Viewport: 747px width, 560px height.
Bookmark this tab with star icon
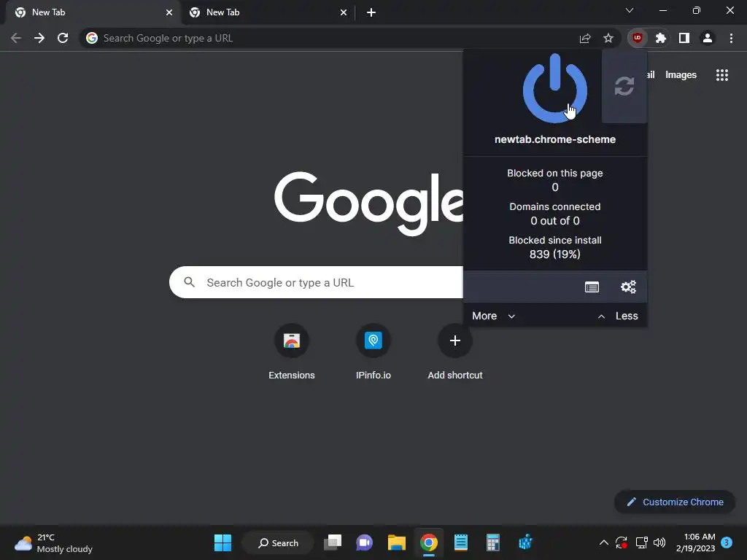(x=608, y=38)
